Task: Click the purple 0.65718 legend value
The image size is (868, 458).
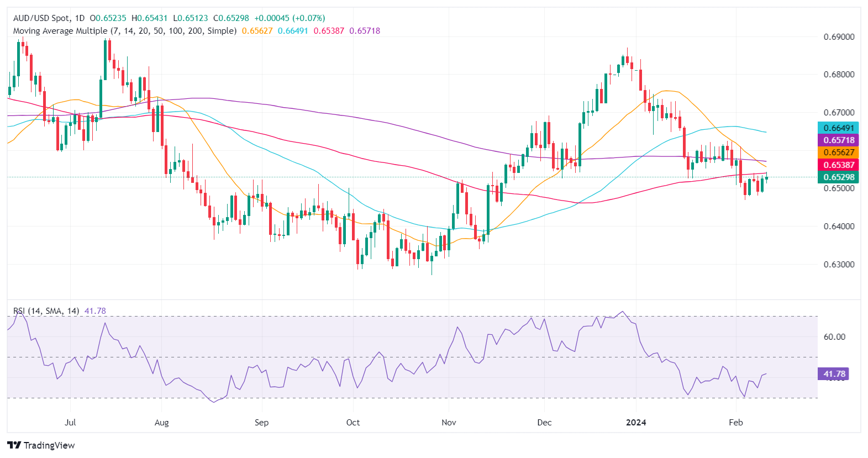Action: point(365,31)
